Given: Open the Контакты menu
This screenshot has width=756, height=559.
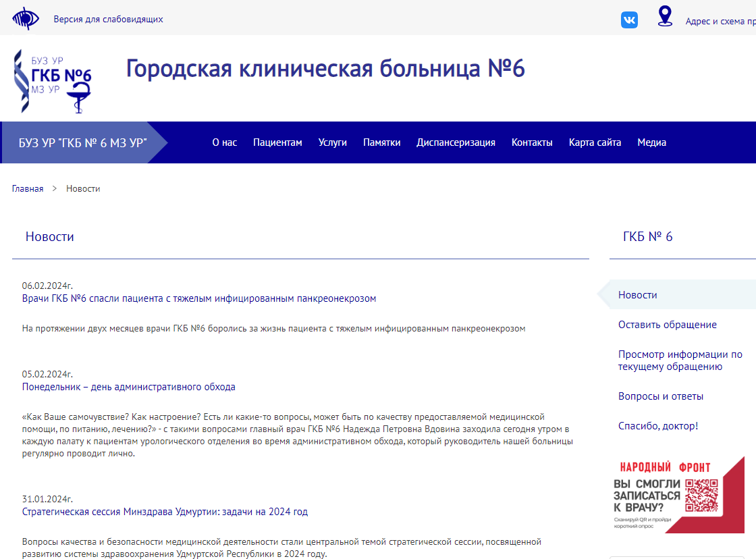Looking at the screenshot, I should tap(532, 142).
